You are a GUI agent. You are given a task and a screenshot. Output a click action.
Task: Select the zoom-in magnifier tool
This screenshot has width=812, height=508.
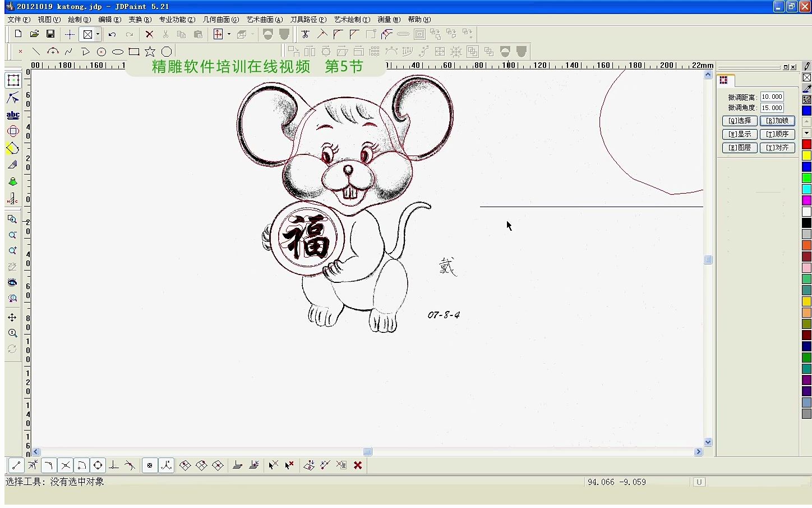13,251
